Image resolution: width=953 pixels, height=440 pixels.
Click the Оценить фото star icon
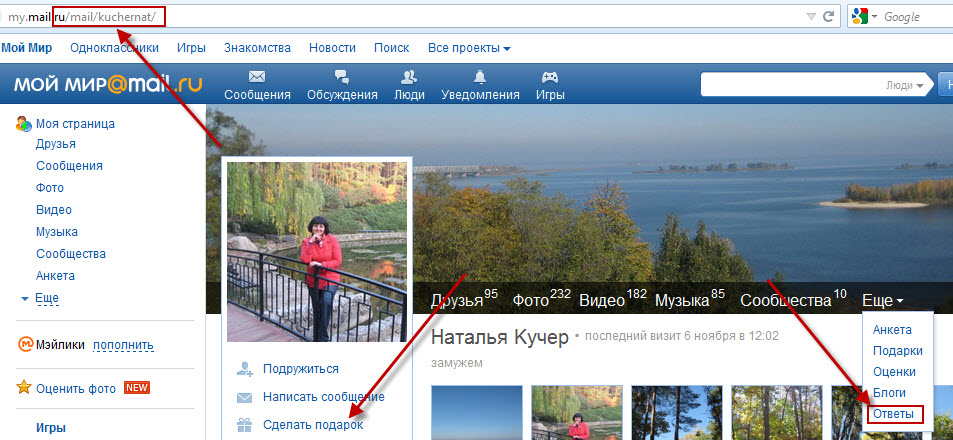coord(24,387)
